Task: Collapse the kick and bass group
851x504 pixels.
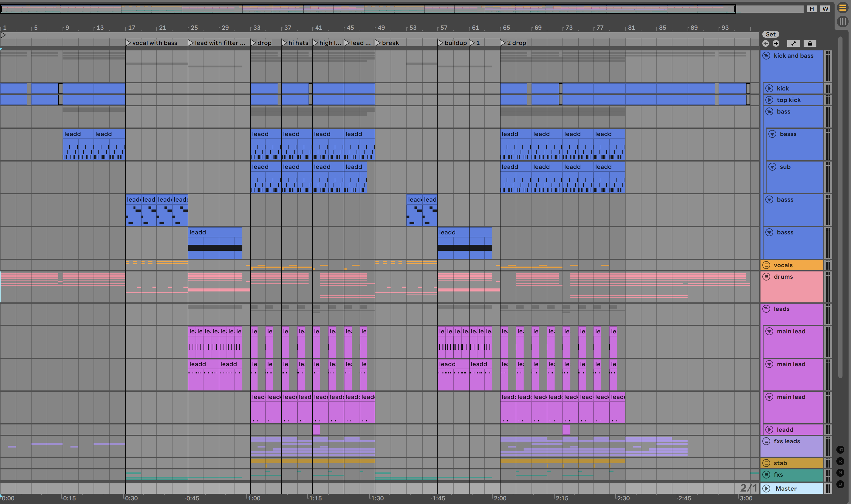Action: click(x=766, y=56)
